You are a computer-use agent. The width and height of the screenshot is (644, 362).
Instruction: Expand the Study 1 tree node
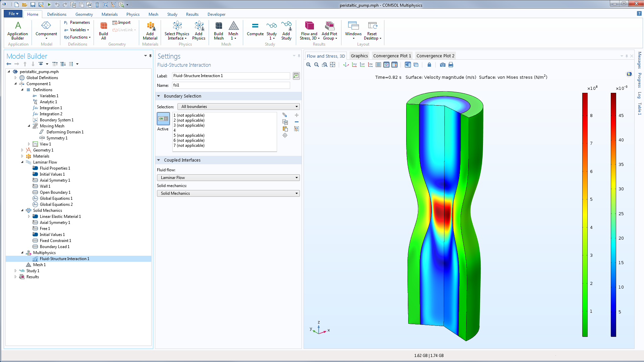15,271
